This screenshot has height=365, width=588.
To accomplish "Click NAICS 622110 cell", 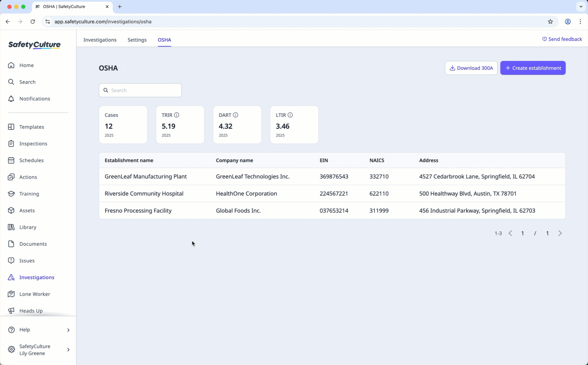I will [379, 194].
